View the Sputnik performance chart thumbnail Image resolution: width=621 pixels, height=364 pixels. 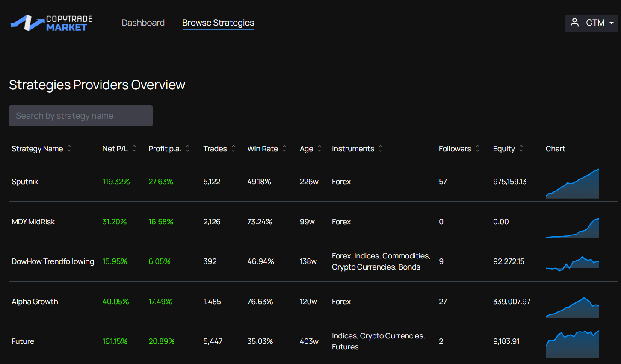[x=572, y=183]
